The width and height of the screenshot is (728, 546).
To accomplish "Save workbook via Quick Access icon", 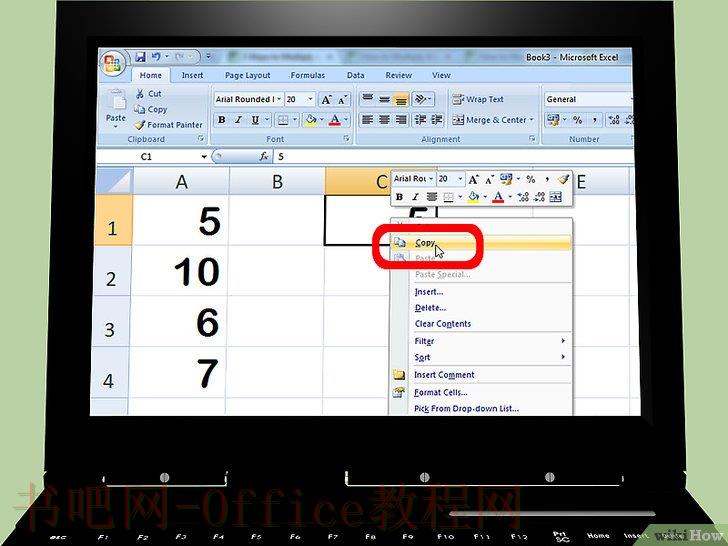I will (x=140, y=57).
